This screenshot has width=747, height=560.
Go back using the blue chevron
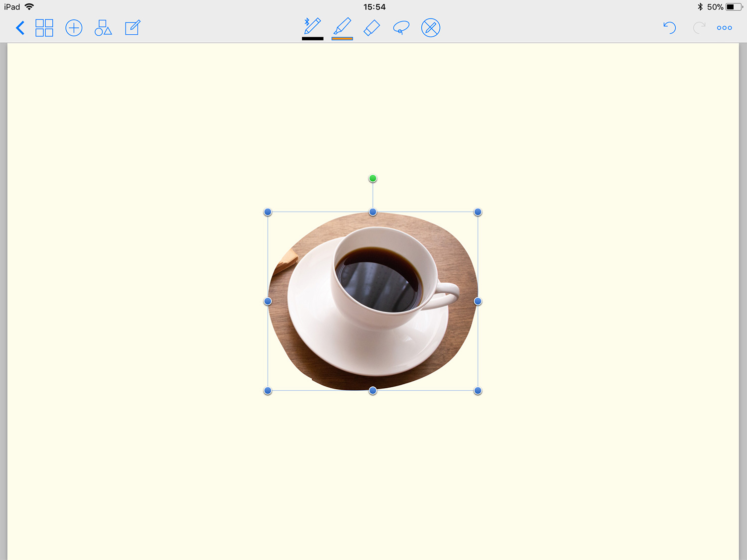[x=20, y=28]
